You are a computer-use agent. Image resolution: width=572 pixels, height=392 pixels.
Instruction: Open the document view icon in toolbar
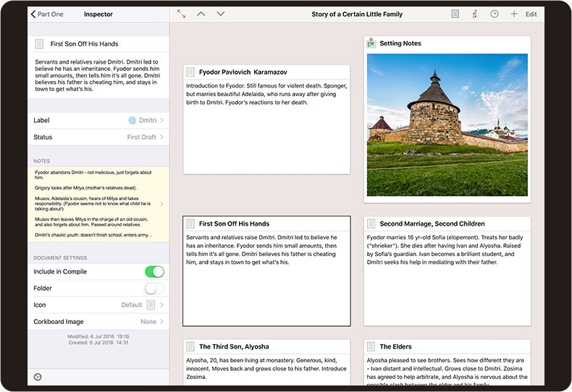[455, 14]
